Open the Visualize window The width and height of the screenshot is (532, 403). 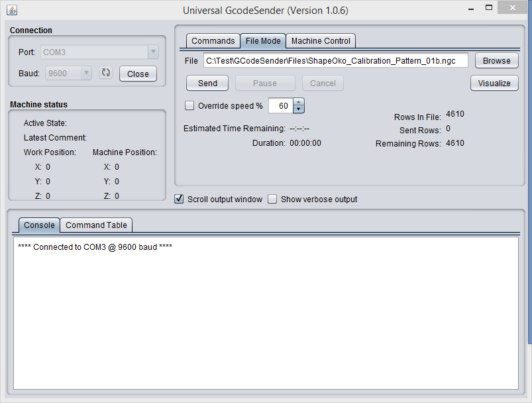click(494, 83)
